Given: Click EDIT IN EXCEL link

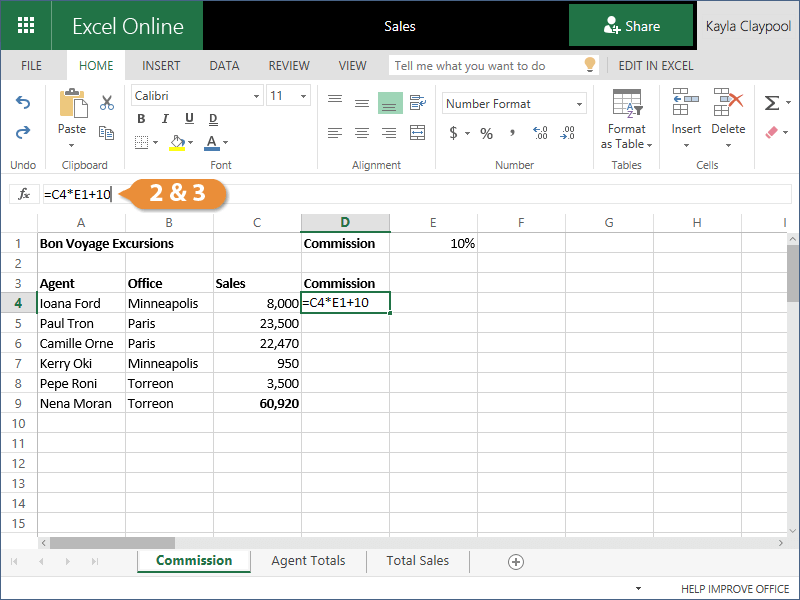Looking at the screenshot, I should click(x=656, y=66).
